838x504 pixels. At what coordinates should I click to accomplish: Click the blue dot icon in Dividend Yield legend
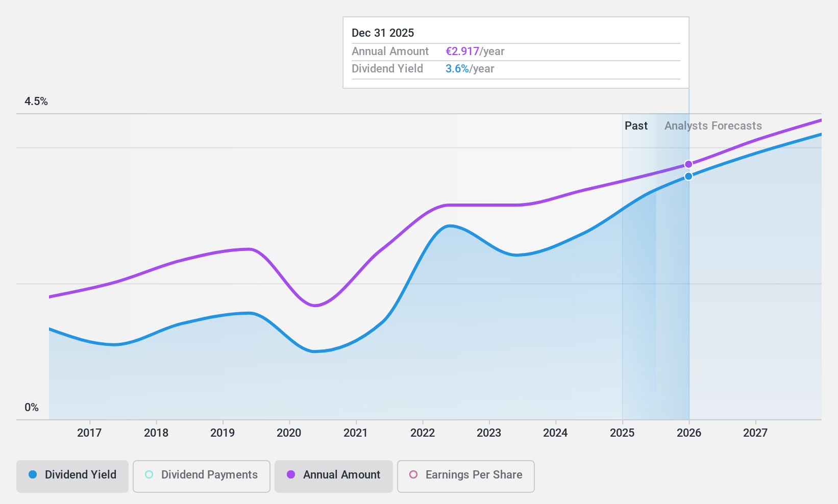tap(33, 475)
